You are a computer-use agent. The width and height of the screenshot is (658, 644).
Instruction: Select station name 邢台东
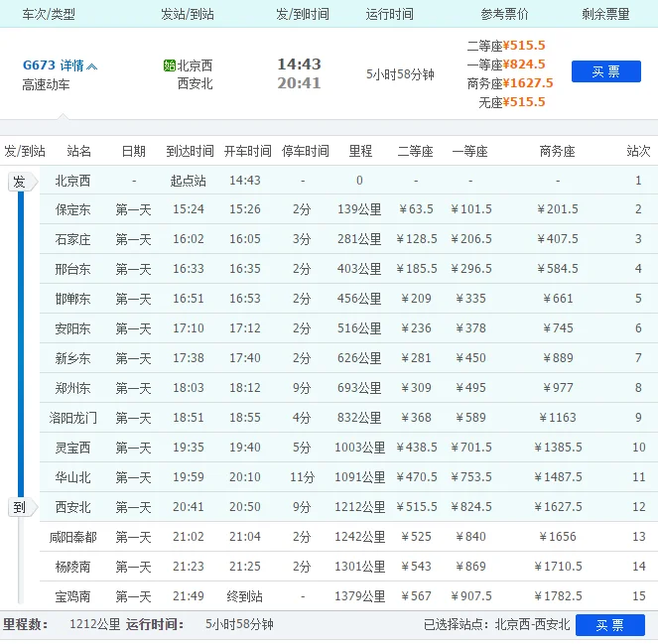point(72,269)
